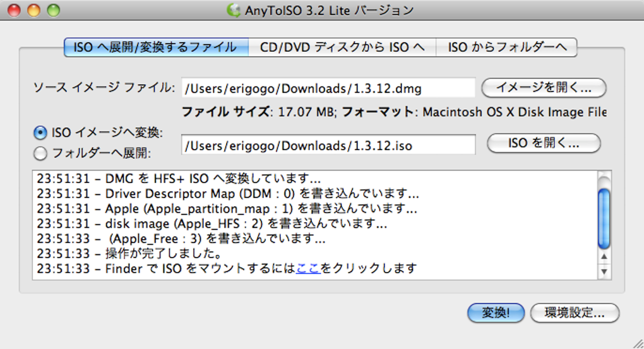Click ISO を開く... button
The width and height of the screenshot is (644, 349).
[x=544, y=143]
